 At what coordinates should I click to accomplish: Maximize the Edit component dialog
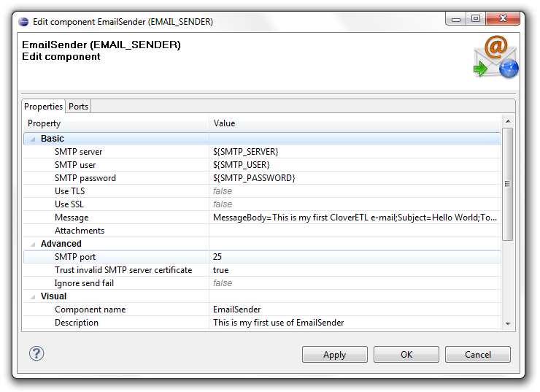coord(476,18)
